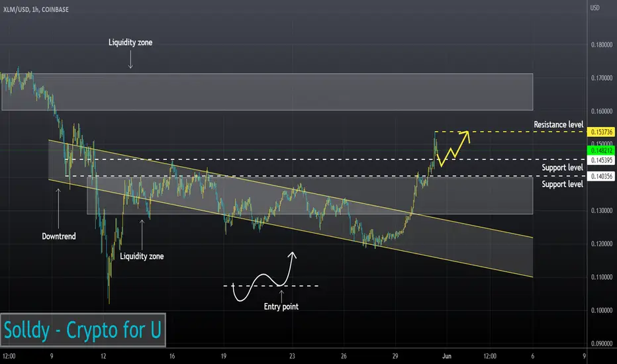Click the 0.160000 price axis value
Viewport: 617px width, 364px height.
click(x=602, y=111)
